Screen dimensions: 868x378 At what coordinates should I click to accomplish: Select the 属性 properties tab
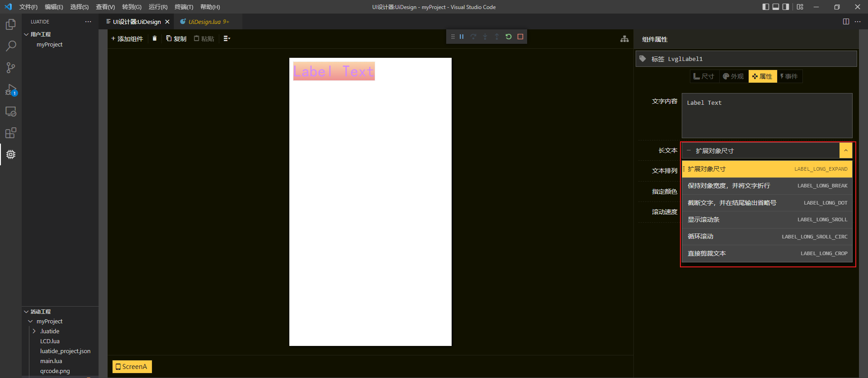(762, 76)
